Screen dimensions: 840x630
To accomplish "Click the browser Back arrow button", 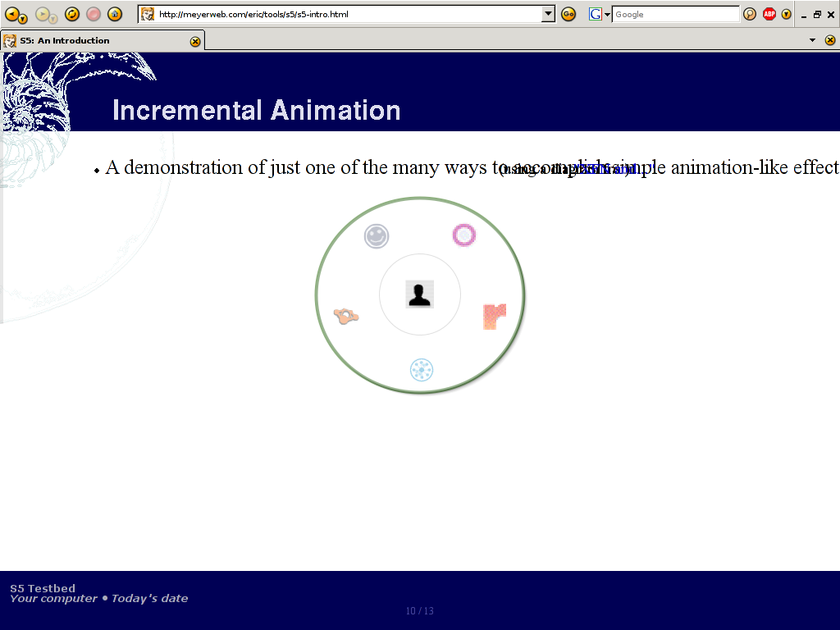I will pyautogui.click(x=13, y=14).
